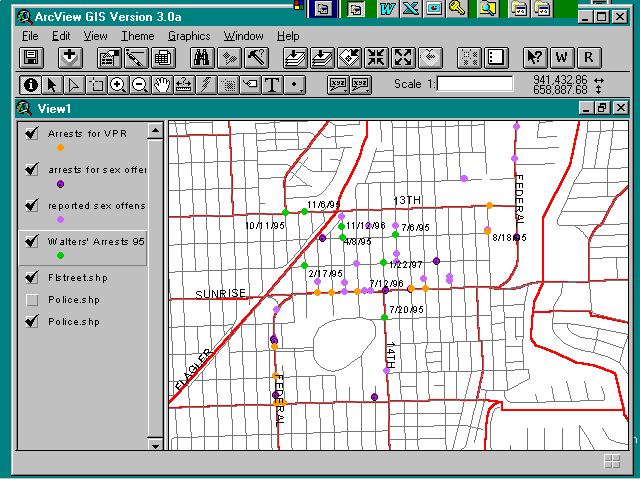The image size is (640, 480).
Task: Select the Zoom In magnifier tool
Action: tap(118, 85)
